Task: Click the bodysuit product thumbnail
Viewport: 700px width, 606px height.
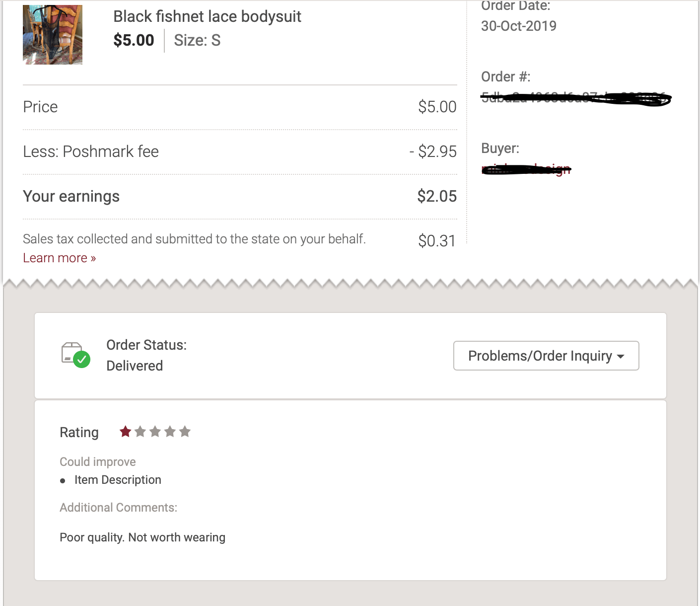Action: (52, 34)
